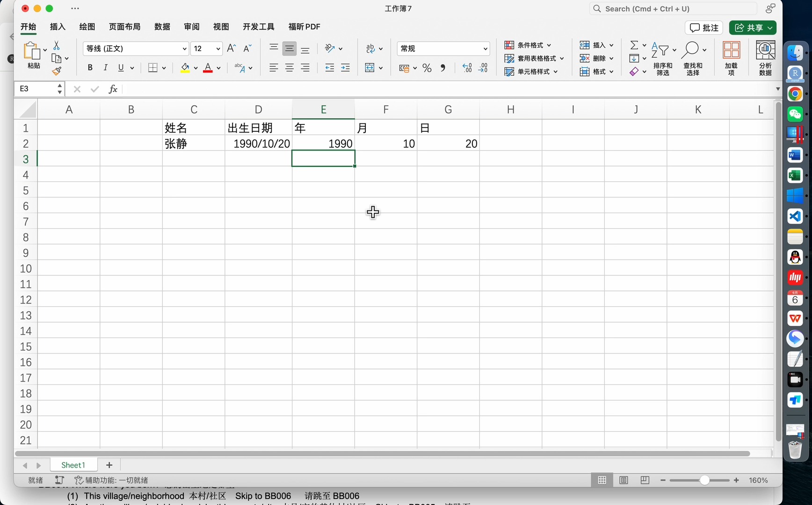Click the AutoSum sigma icon
812x505 pixels.
[x=634, y=45]
